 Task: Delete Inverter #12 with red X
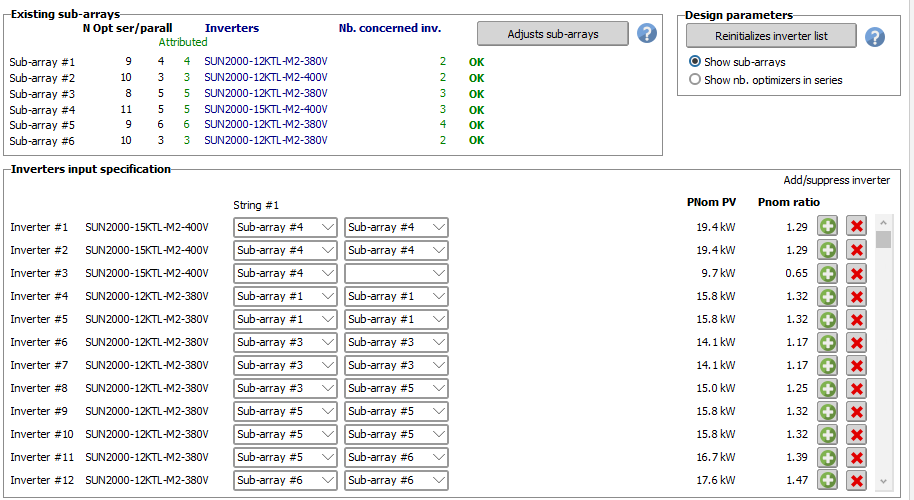point(856,480)
